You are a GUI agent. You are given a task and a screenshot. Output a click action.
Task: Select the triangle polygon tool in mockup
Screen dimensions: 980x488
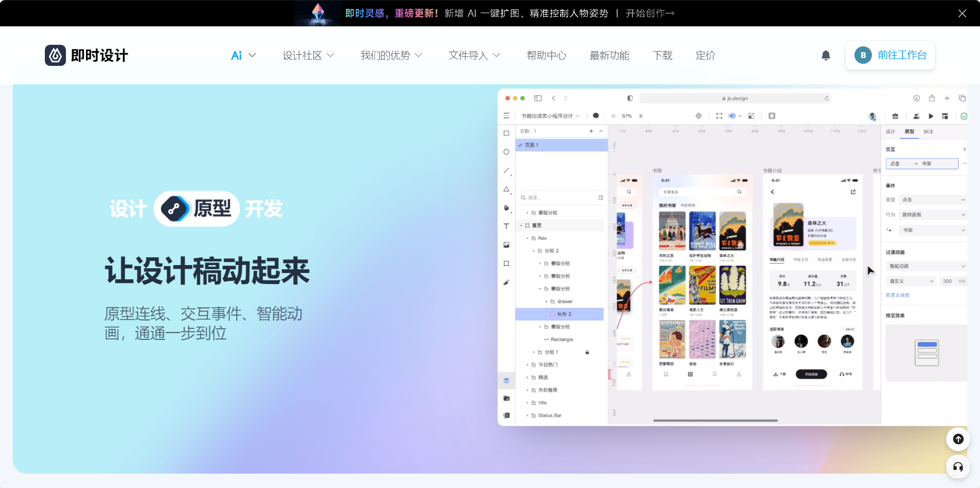(x=506, y=189)
